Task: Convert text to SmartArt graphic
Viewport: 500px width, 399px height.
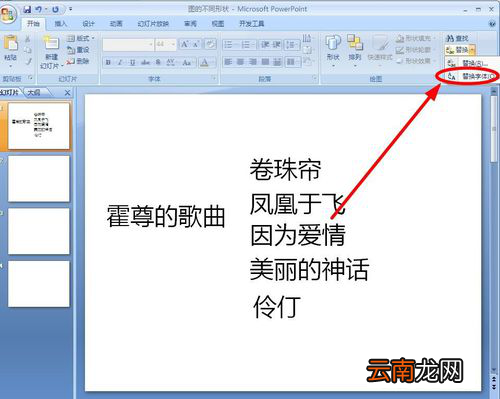Action: coord(307,61)
